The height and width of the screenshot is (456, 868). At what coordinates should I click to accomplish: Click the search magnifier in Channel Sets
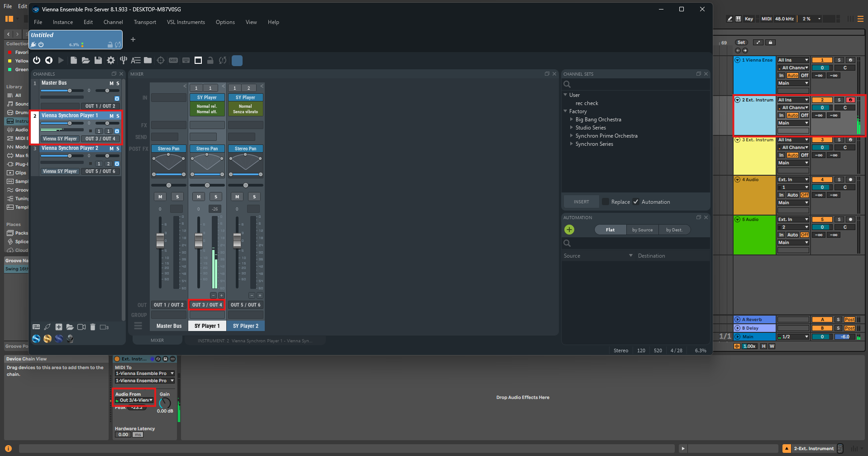pyautogui.click(x=567, y=84)
